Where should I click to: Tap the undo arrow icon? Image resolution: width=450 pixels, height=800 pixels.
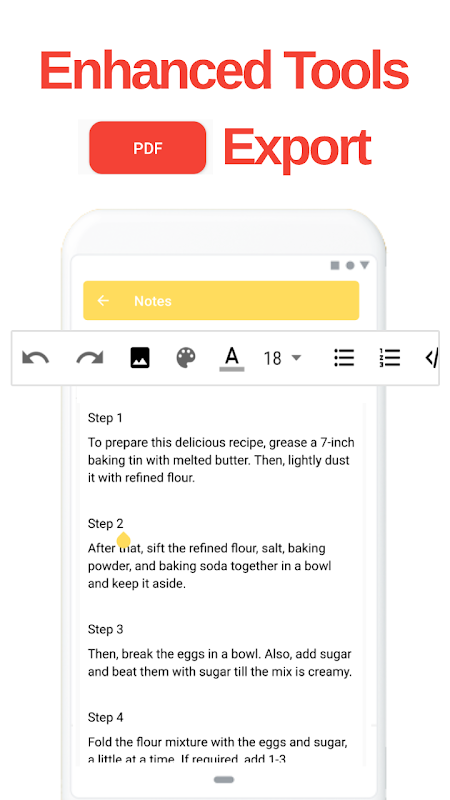[36, 358]
